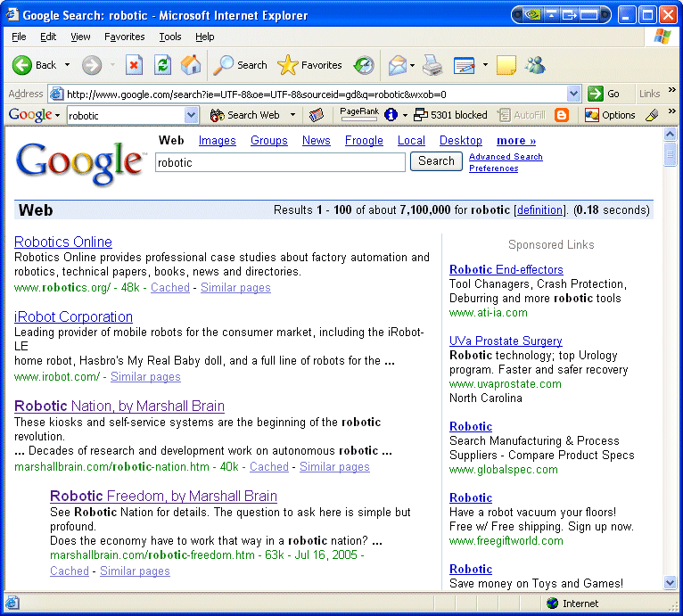Expand the page info dropdown arrow
This screenshot has width=683, height=616.
pyautogui.click(x=405, y=116)
